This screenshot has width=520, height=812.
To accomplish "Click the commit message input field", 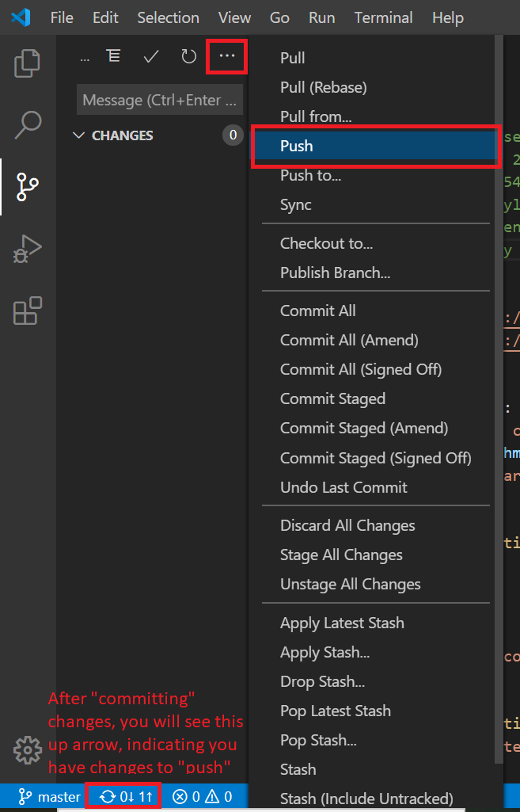I will click(158, 99).
